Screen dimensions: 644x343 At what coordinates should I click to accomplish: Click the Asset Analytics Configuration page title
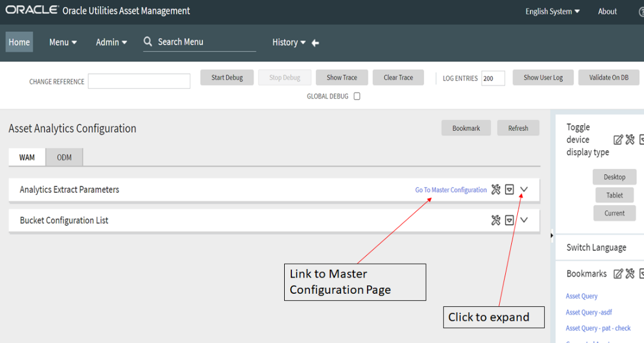72,129
